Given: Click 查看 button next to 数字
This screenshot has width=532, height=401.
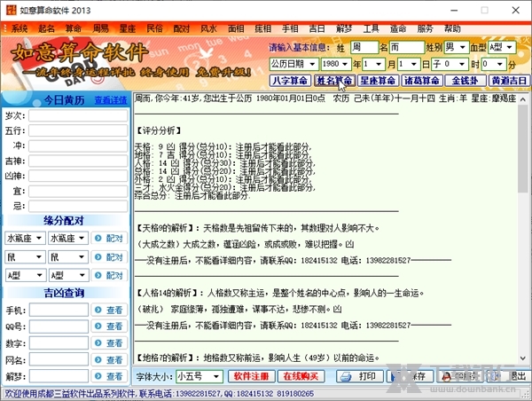Looking at the screenshot, I should [x=109, y=343].
